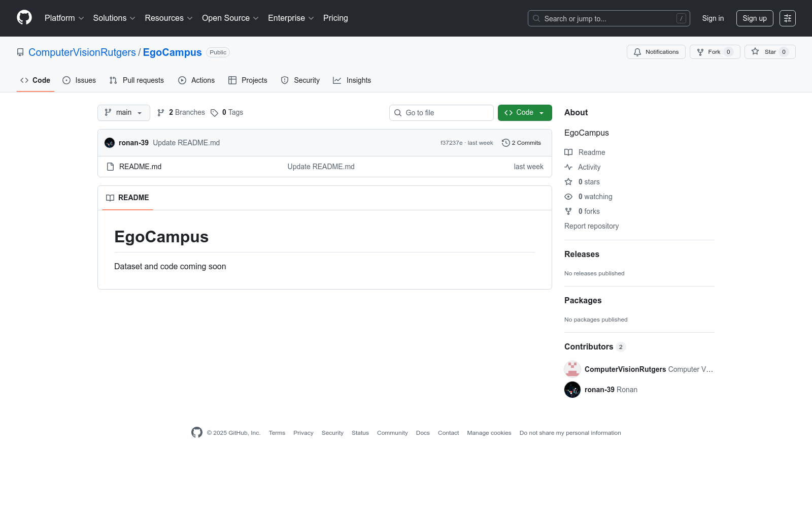Screen dimensions: 812x508
Task: Open the Platform dropdown menu
Action: (x=64, y=18)
